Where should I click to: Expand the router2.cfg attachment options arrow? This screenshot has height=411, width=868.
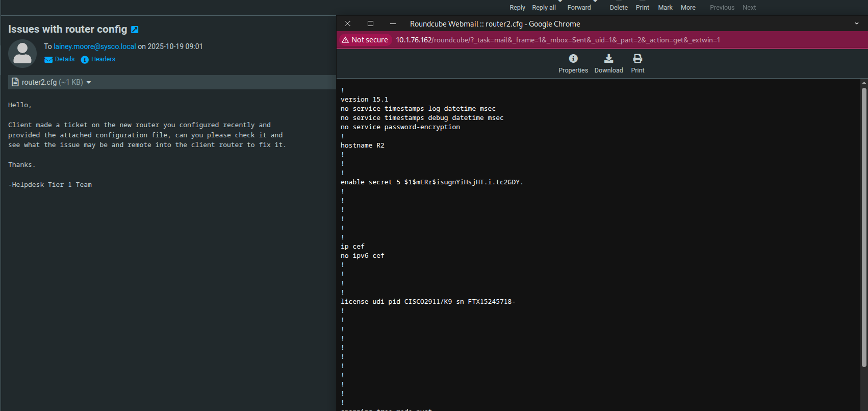[x=89, y=82]
